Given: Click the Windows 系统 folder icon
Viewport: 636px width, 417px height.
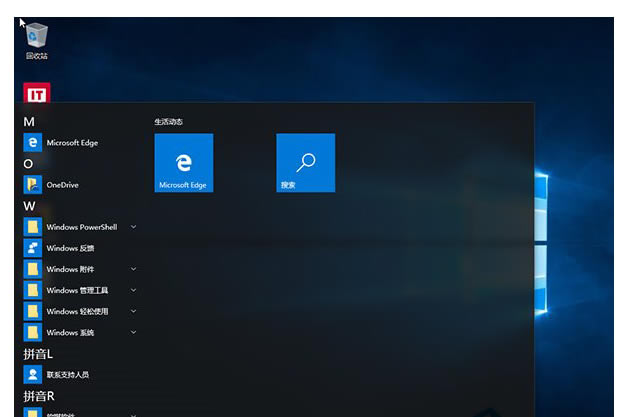Looking at the screenshot, I should tap(32, 333).
